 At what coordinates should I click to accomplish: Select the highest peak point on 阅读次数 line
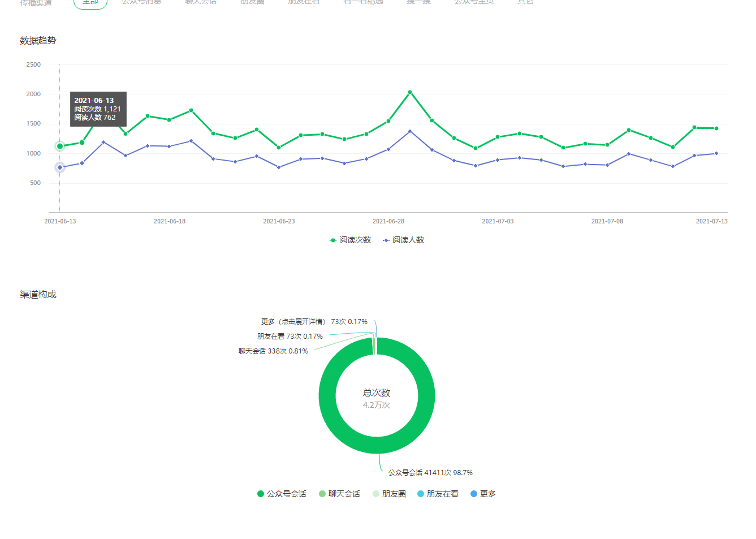(410, 92)
